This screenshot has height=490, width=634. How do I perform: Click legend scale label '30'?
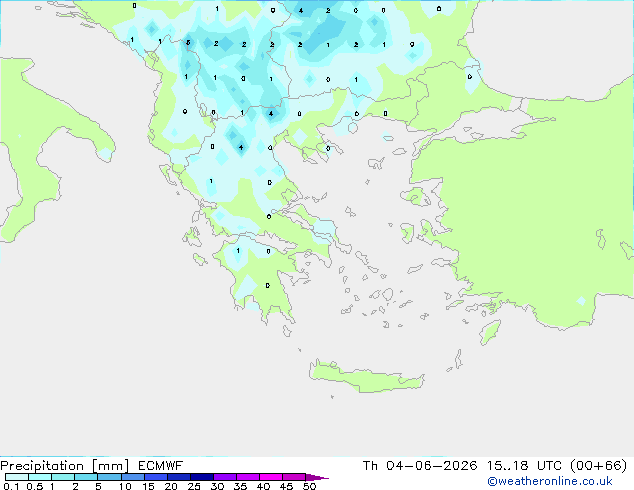[x=217, y=486]
